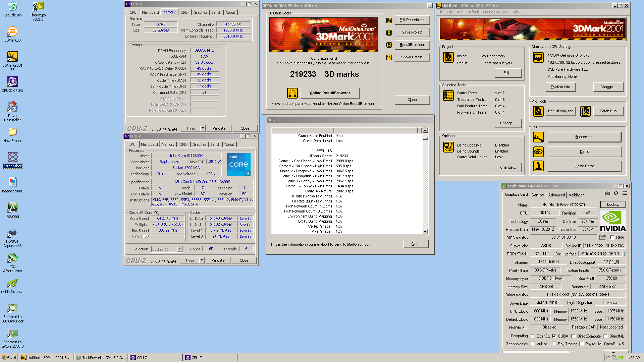Open the GPU-Z hamburger menu icon

(625, 193)
